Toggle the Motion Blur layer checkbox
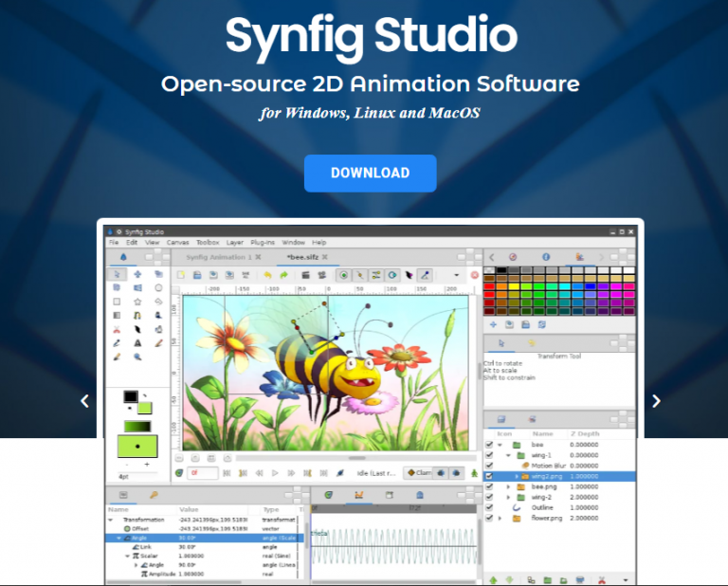Viewport: 728px width, 586px height. 489,466
